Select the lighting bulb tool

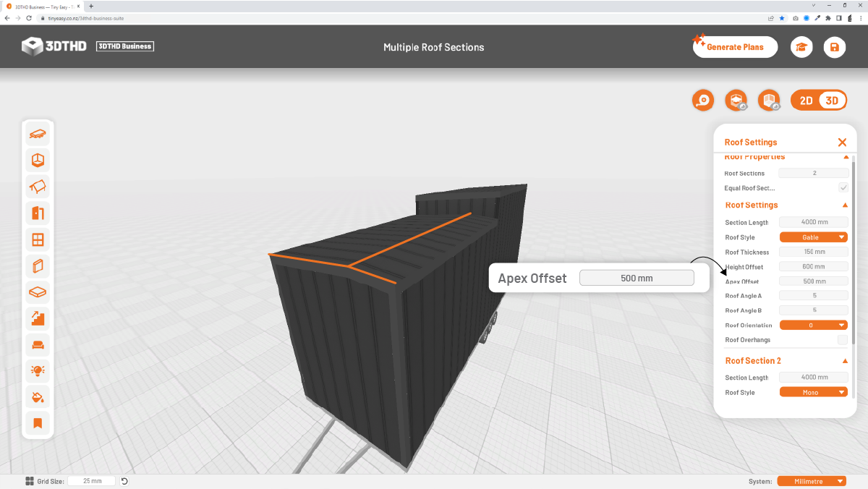point(38,370)
